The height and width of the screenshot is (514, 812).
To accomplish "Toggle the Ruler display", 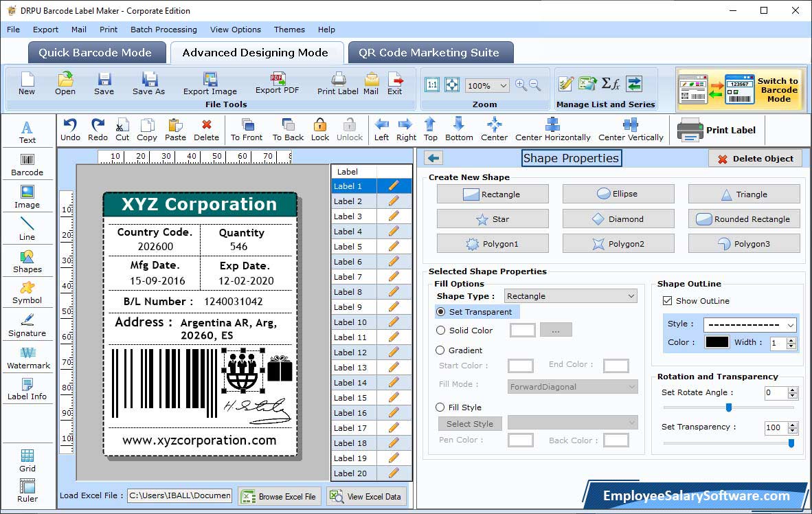I will (27, 491).
